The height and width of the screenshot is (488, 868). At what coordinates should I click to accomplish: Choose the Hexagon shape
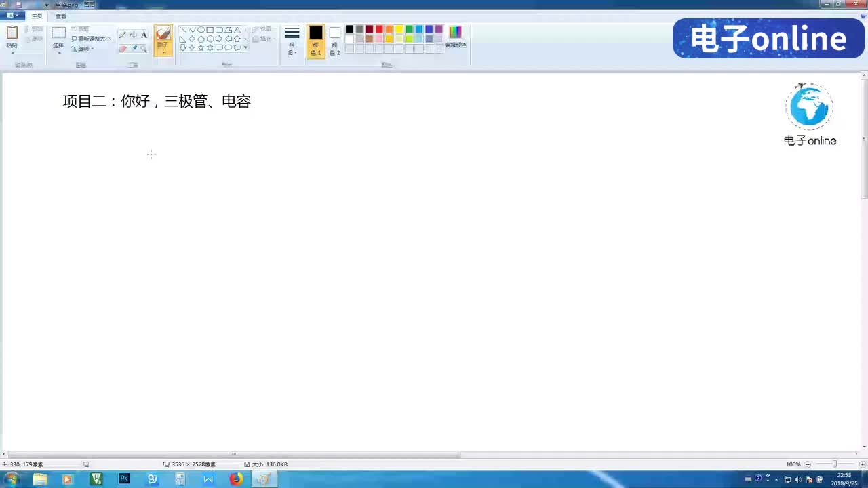(210, 39)
